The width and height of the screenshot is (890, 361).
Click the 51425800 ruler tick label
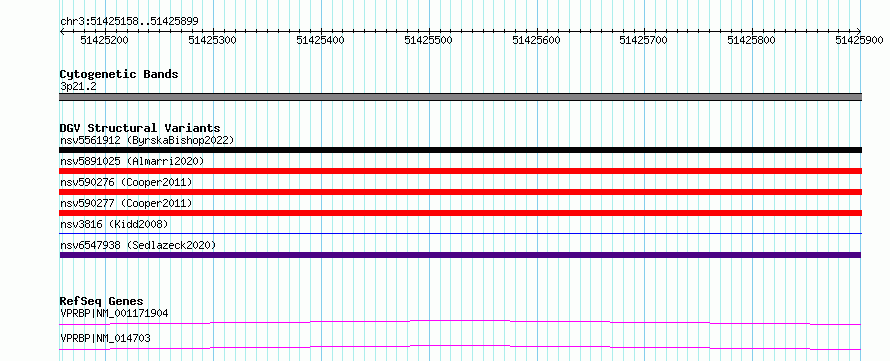click(752, 40)
